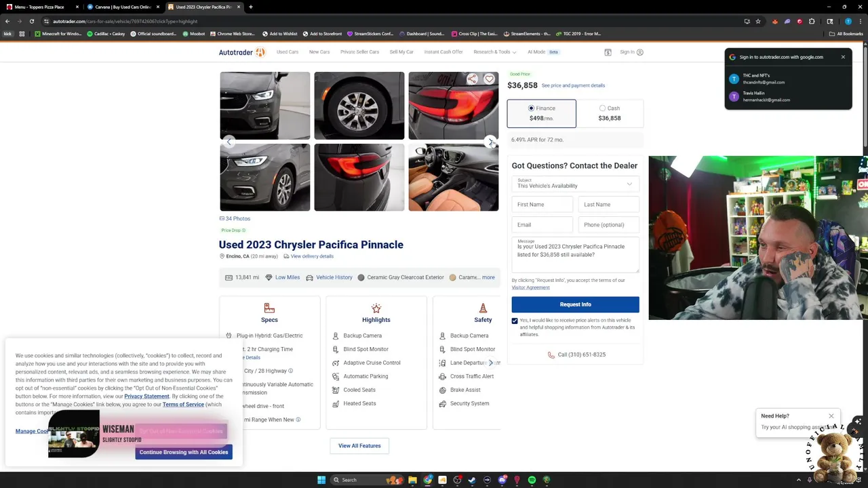Open the Subject dropdown
The image size is (868, 488).
(575, 184)
